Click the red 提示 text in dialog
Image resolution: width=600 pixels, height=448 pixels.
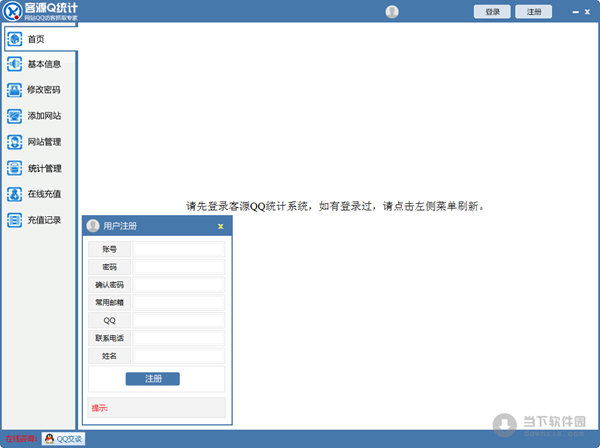[x=99, y=408]
